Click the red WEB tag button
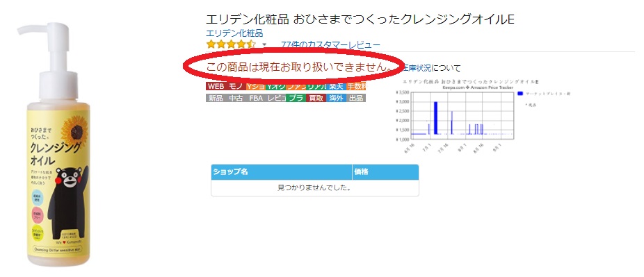The width and height of the screenshot is (644, 277). (x=216, y=87)
